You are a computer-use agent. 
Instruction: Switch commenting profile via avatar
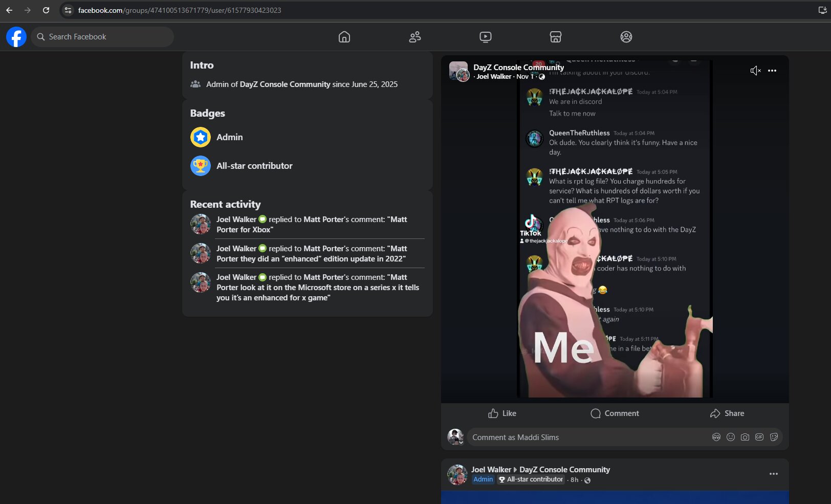(455, 437)
